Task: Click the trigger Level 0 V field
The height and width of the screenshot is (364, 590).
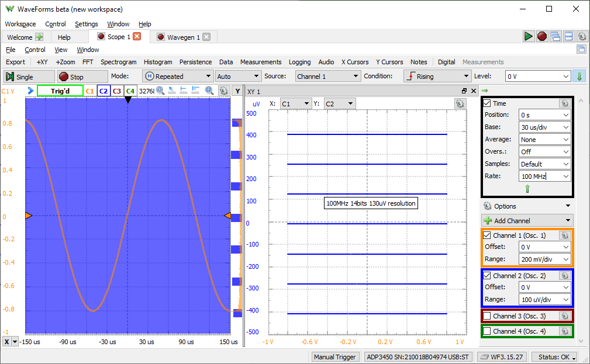Action: (x=533, y=76)
